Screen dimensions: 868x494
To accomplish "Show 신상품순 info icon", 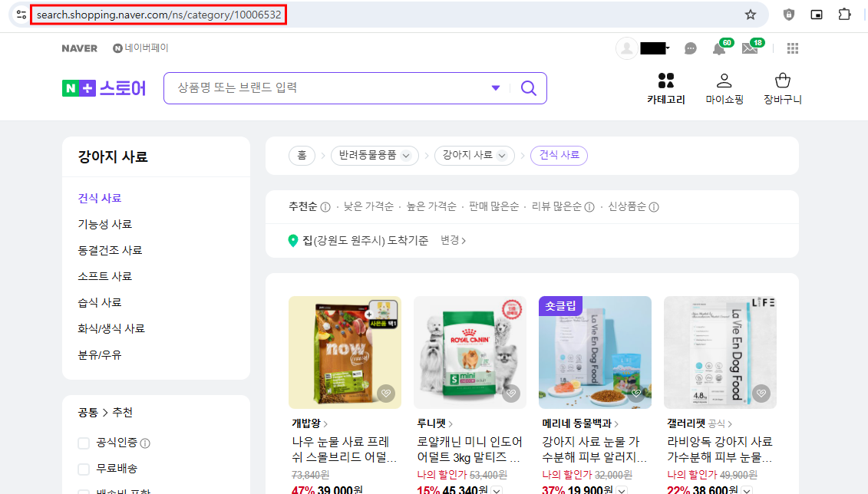I will [x=654, y=207].
